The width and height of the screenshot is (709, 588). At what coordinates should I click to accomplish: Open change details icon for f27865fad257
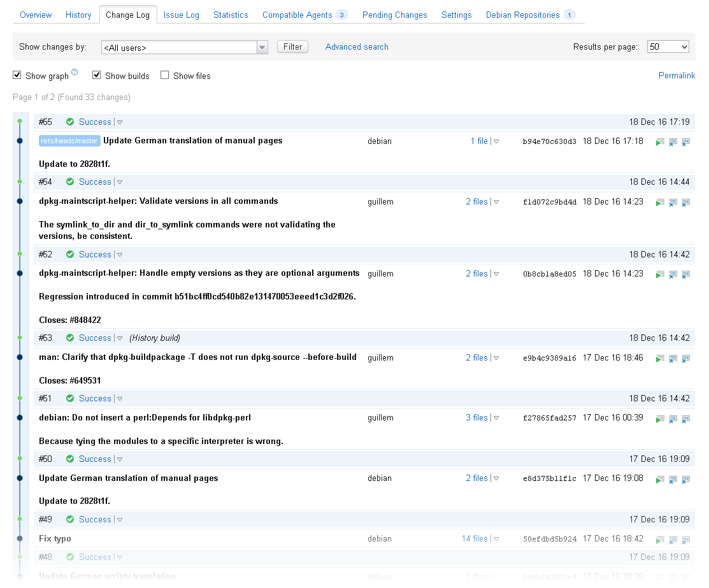coord(673,419)
